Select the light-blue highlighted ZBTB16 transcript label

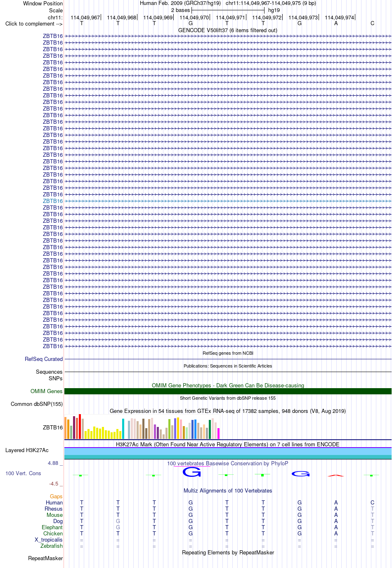pyautogui.click(x=53, y=201)
